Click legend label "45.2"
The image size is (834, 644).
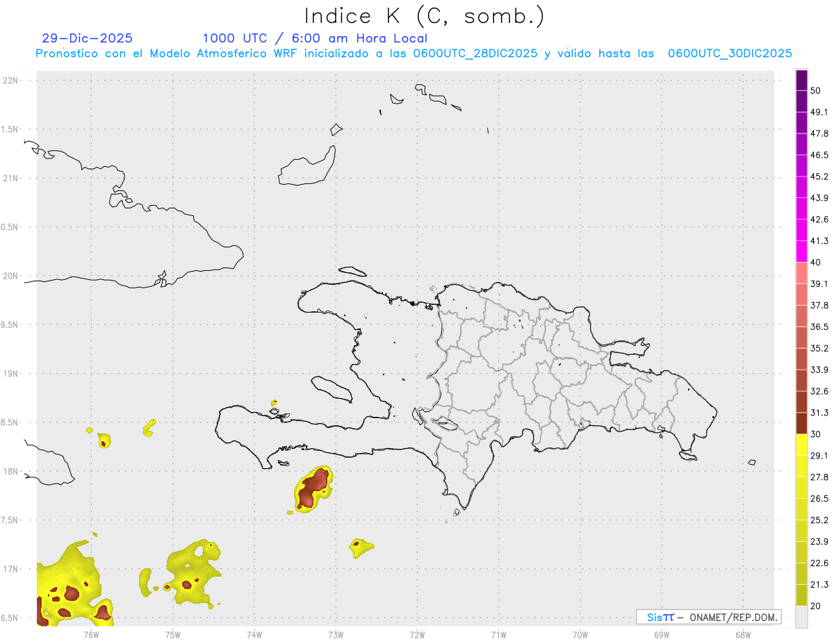(820, 176)
